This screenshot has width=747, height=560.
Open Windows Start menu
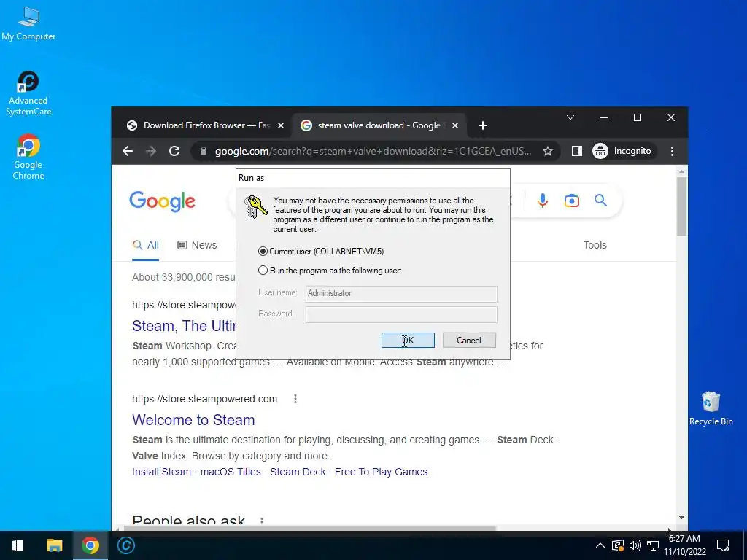18,545
